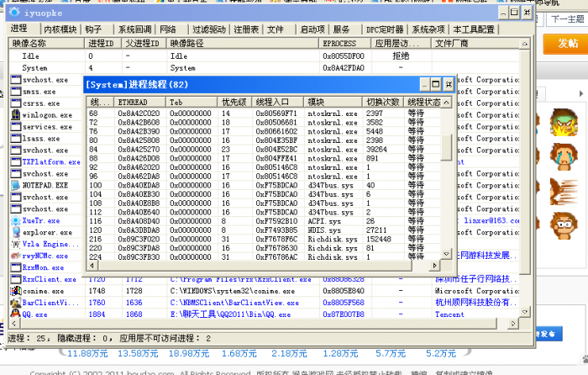Switch to the 本工具配置 tab
Screen dimensions: 588x375
(473, 29)
